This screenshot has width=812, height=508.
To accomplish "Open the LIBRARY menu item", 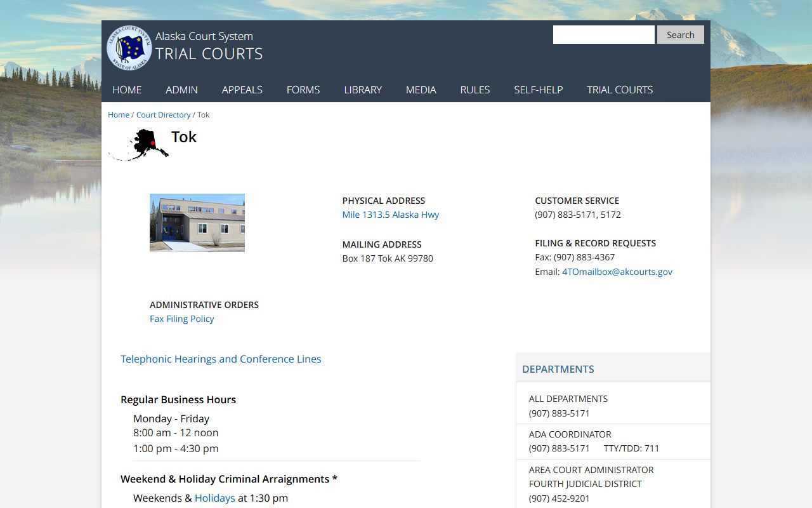I will tap(363, 90).
